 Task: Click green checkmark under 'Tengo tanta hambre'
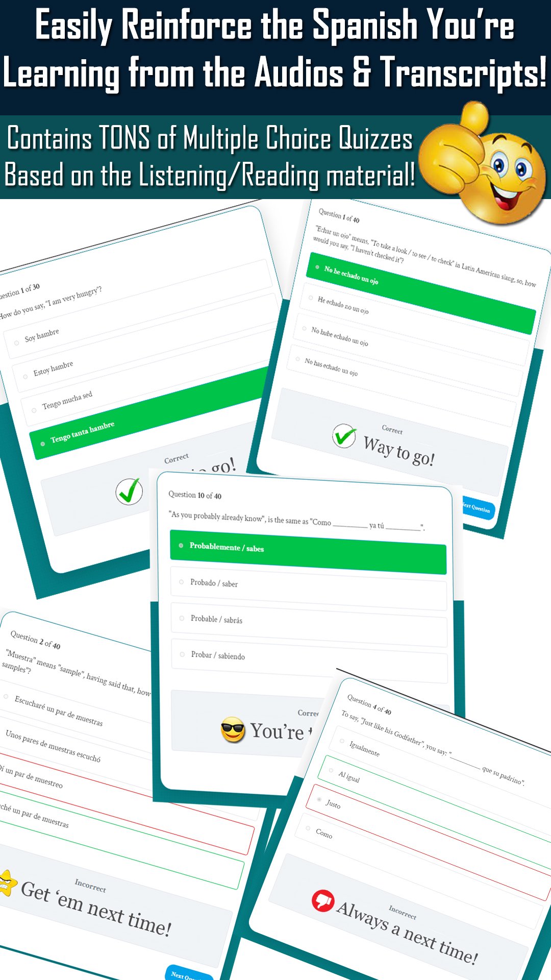(129, 492)
